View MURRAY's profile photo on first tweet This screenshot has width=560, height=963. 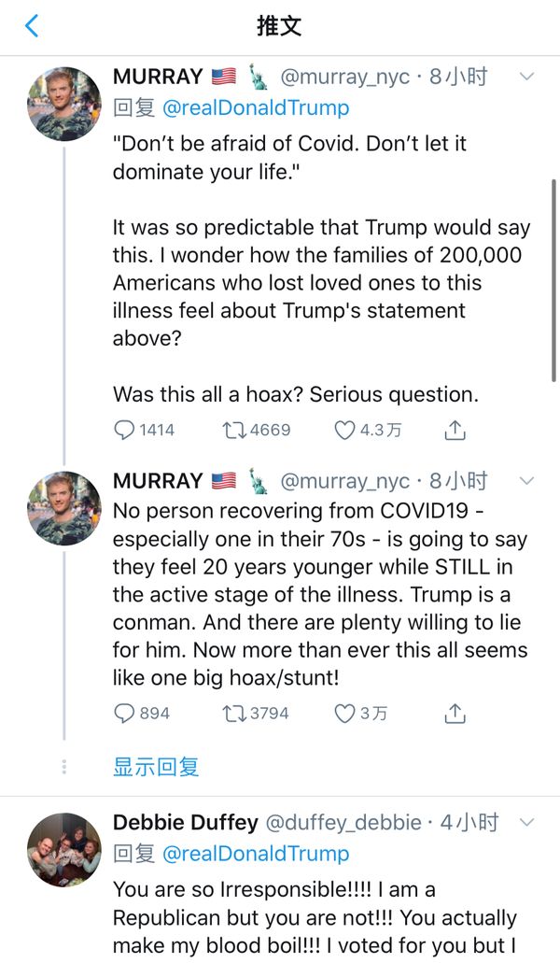click(x=64, y=104)
